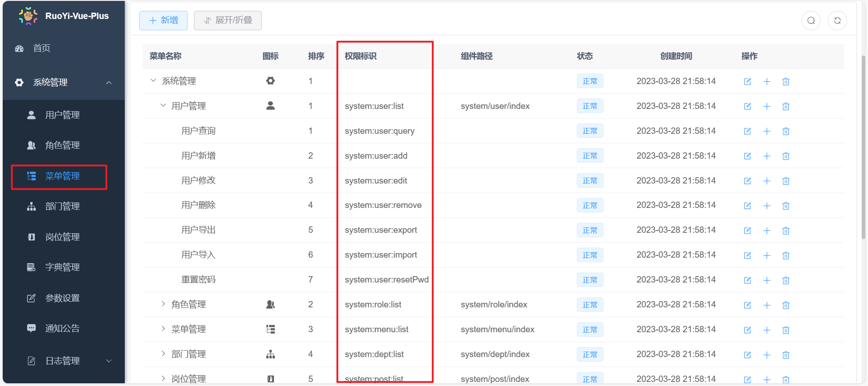
Task: Open 参数设置 in the sidebar
Action: click(x=64, y=298)
